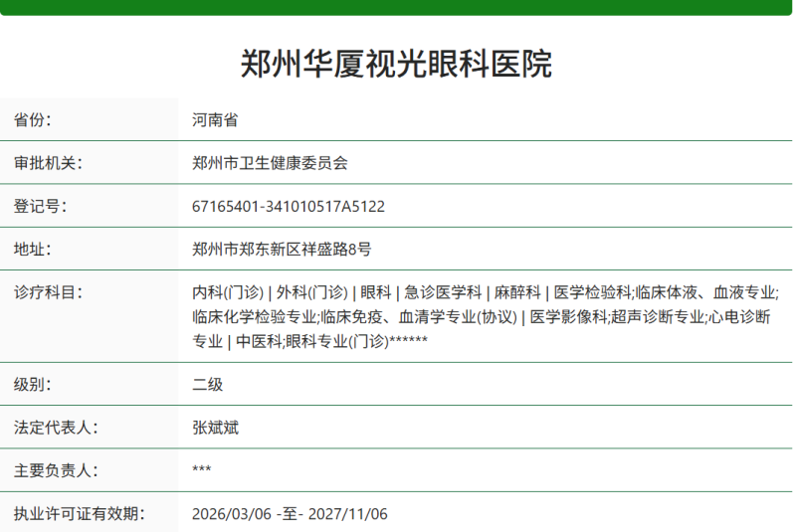Screen dimensions: 796x532
Task: Click the 级别 label
Action: point(33,385)
